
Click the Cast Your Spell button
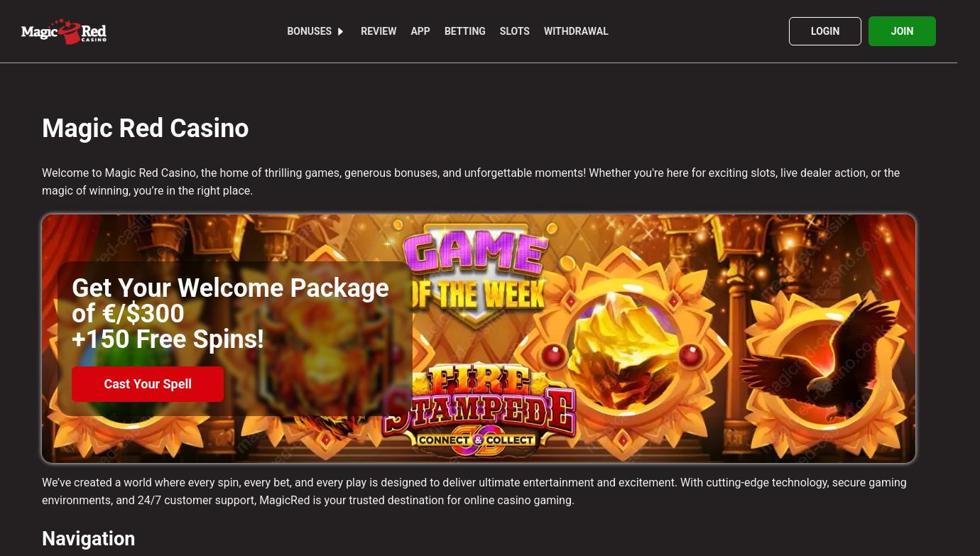pyautogui.click(x=148, y=384)
